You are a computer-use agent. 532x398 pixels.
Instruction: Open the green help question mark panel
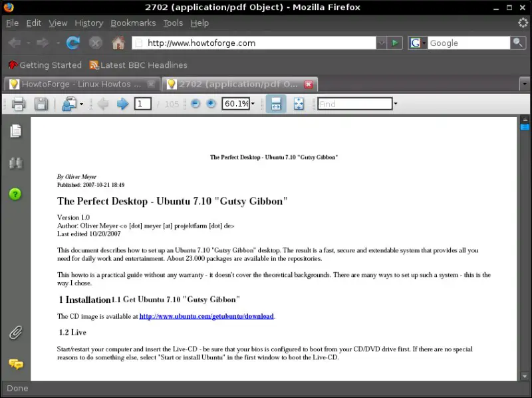coord(15,194)
